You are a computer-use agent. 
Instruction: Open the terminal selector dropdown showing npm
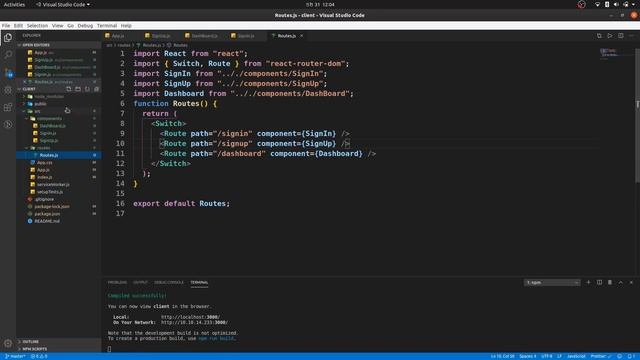click(552, 282)
